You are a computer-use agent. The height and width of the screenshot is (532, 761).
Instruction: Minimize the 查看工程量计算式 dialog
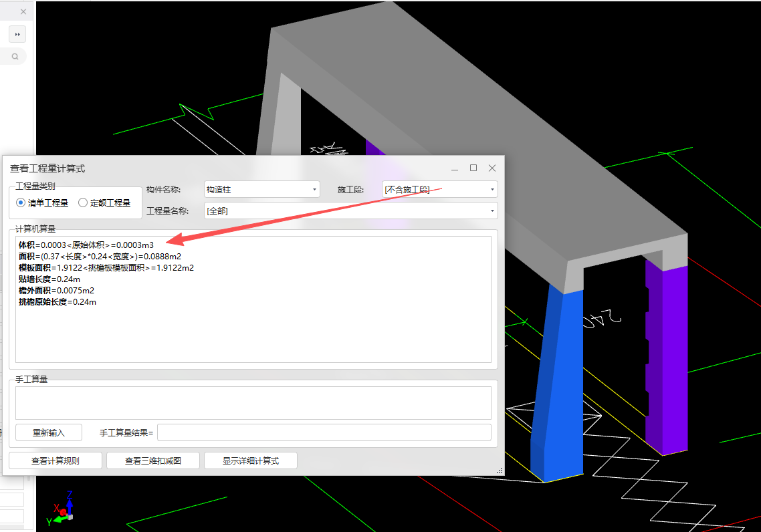point(455,168)
